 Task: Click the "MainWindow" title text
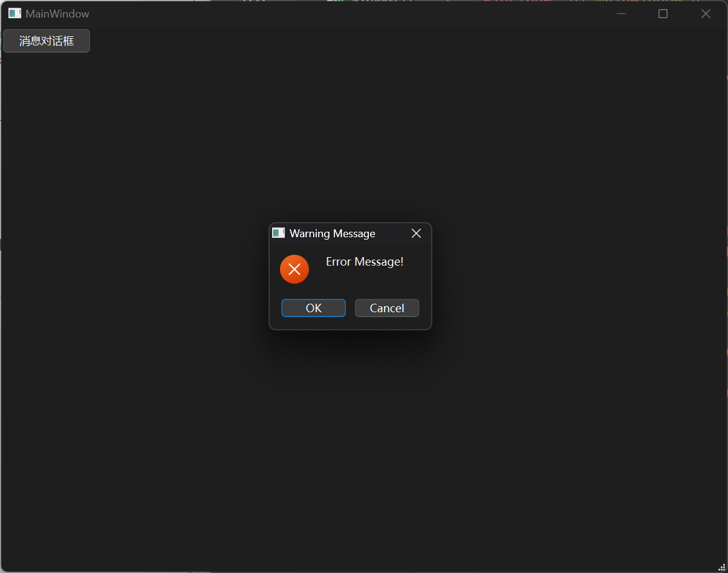pos(57,13)
